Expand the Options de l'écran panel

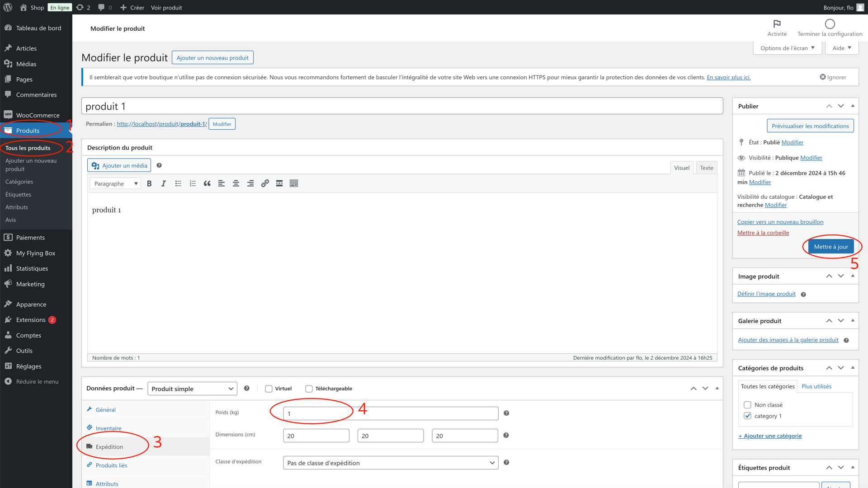(787, 48)
